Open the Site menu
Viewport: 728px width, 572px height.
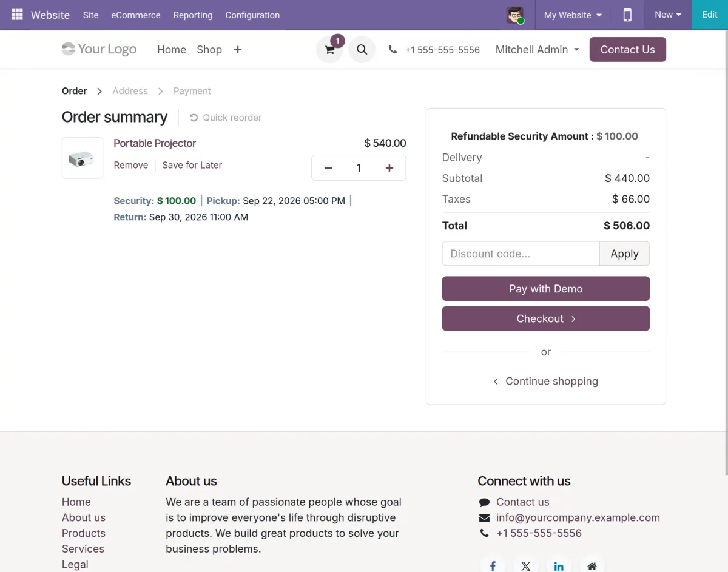[x=91, y=15]
